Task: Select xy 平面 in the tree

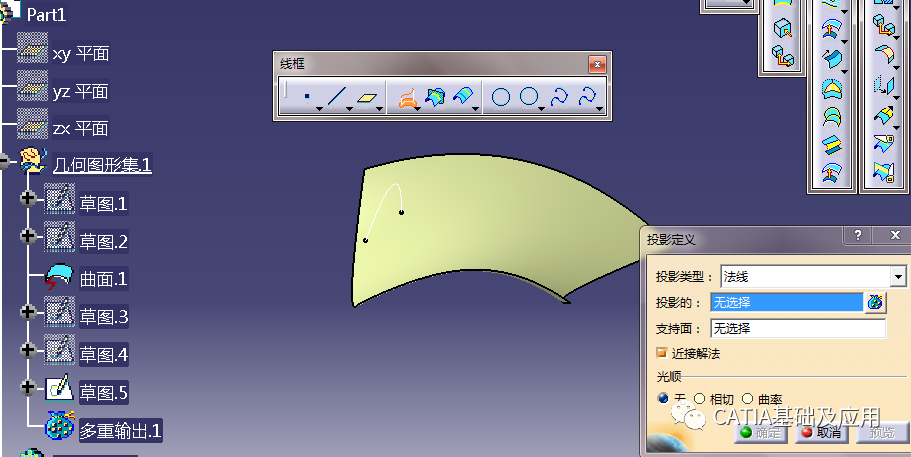Action: click(x=81, y=53)
